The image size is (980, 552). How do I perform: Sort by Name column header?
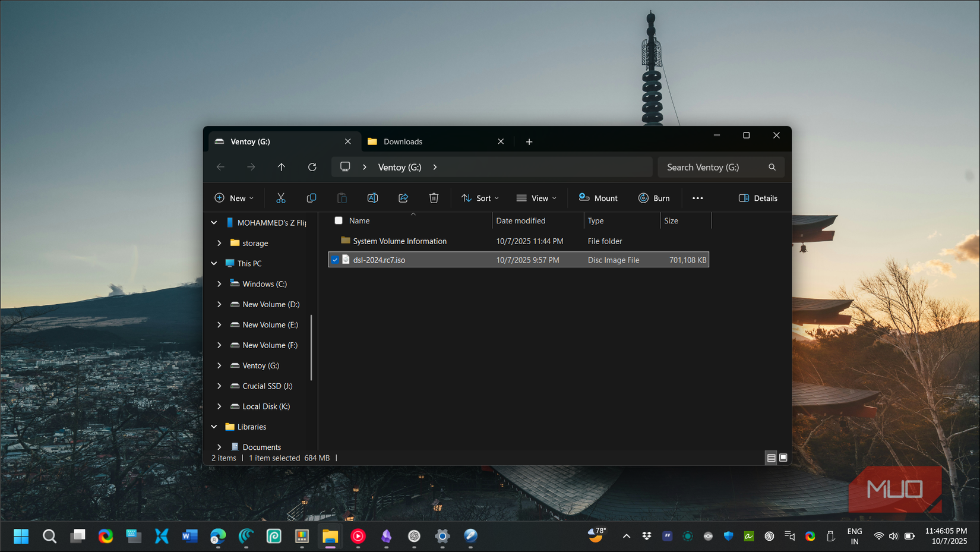[x=359, y=220]
